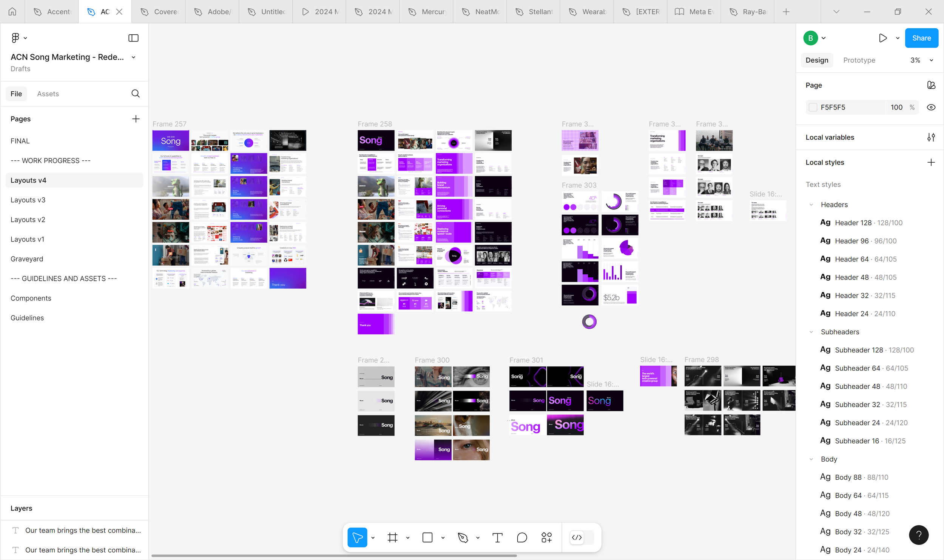Select the Frame tool in bottom toolbar

tap(392, 537)
